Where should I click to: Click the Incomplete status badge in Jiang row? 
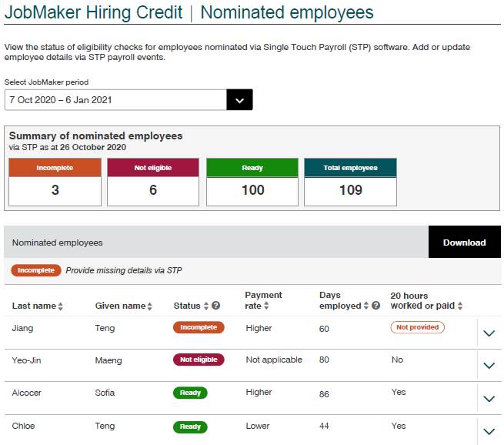click(199, 327)
